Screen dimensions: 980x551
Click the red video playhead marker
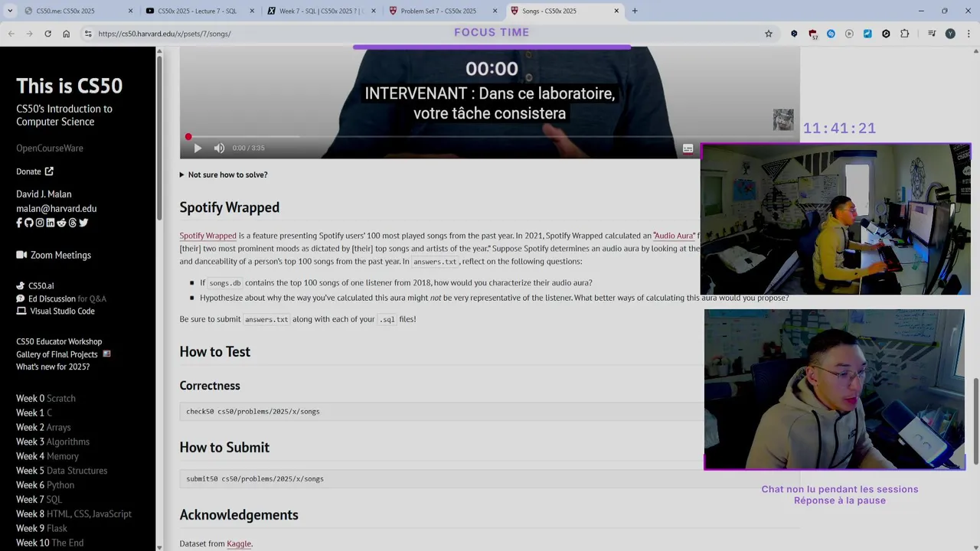(x=188, y=137)
